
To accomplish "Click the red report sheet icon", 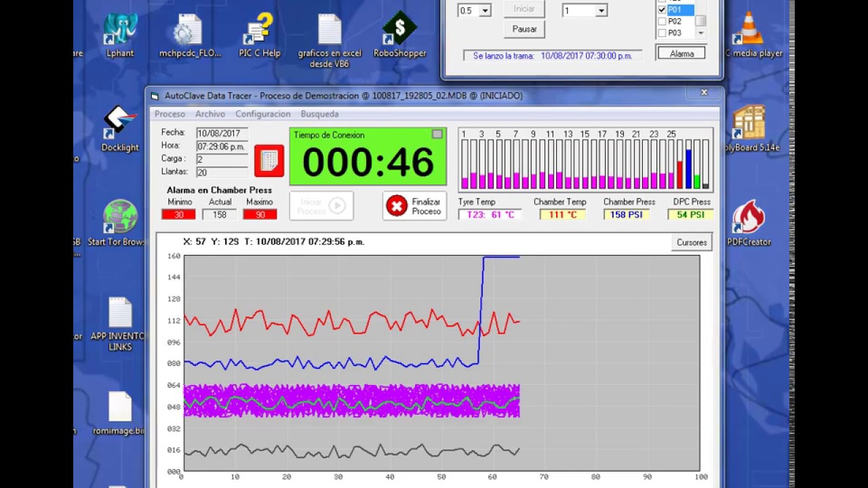I will click(x=269, y=161).
